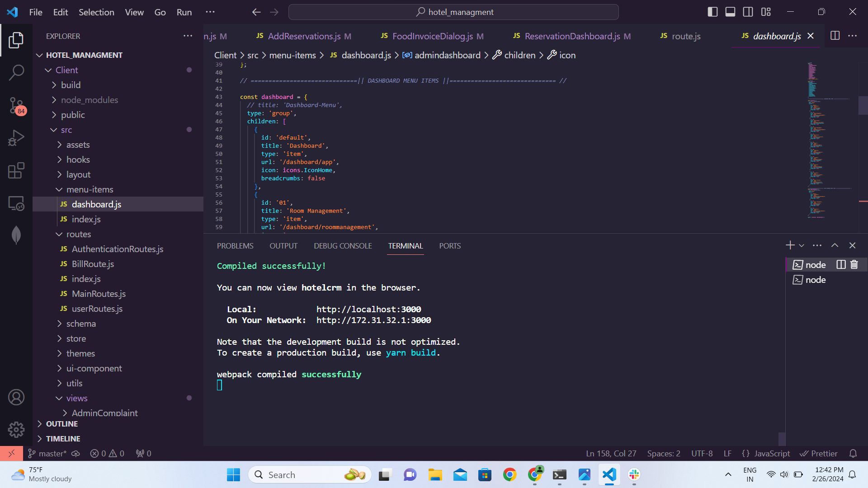Open the launch profile dropdown next to plus
The width and height of the screenshot is (868, 488).
(802, 245)
